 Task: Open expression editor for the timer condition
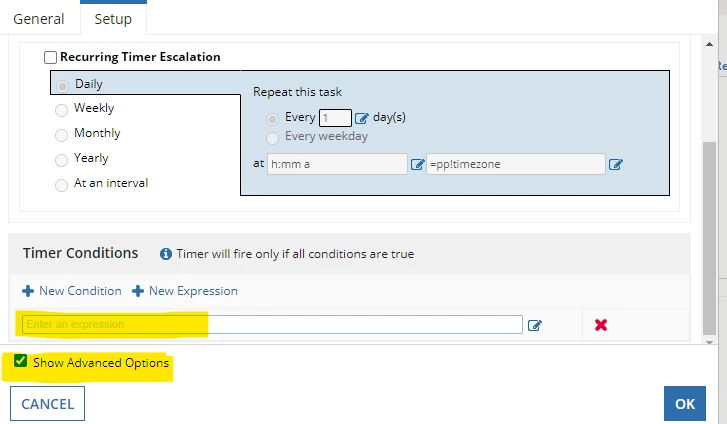click(535, 325)
